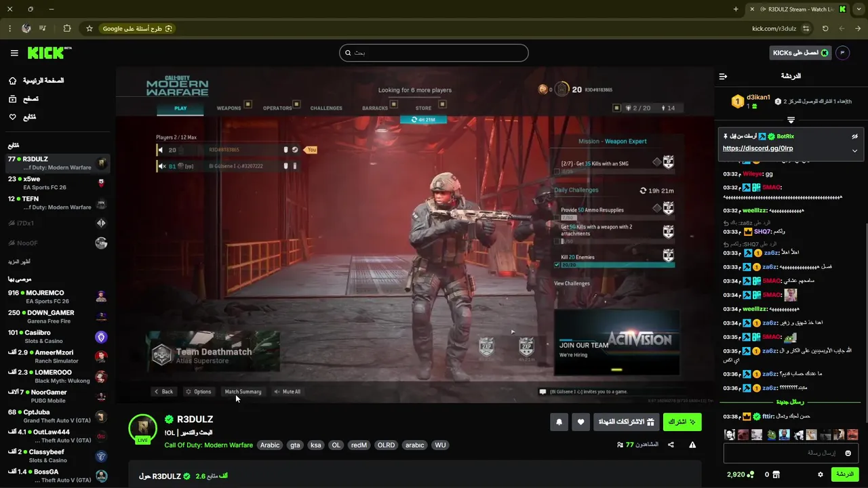Click the browse icon in sidebar
This screenshot has height=488, width=868.
coord(13,99)
